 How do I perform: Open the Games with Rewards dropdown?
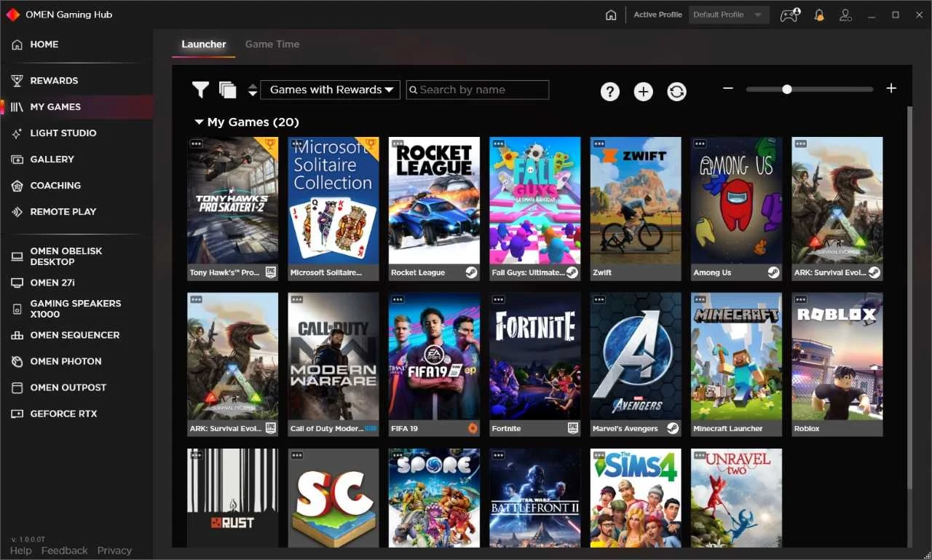click(x=329, y=90)
